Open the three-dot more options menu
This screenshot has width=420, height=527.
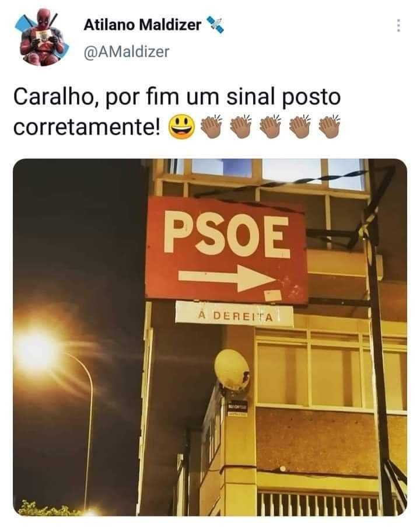point(398,25)
